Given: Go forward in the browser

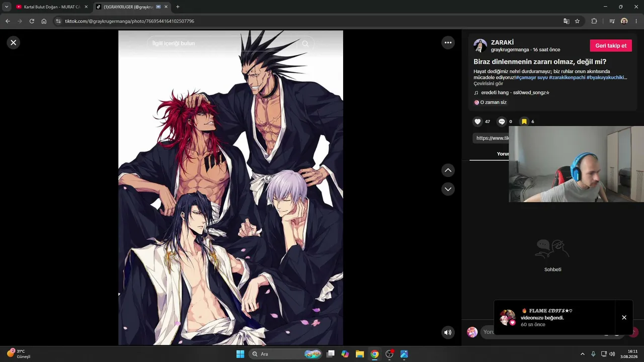Looking at the screenshot, I should coord(20,21).
